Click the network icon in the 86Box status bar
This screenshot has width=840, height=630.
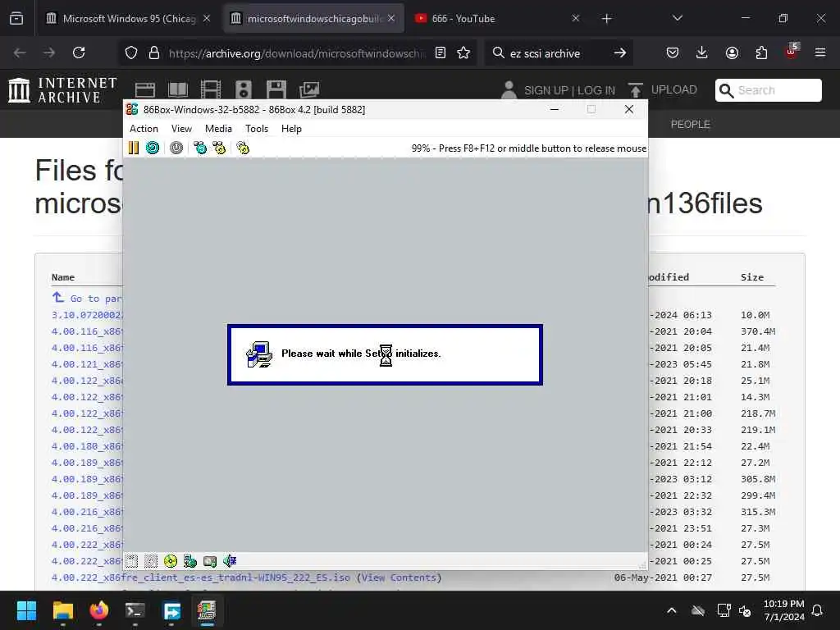(x=190, y=561)
